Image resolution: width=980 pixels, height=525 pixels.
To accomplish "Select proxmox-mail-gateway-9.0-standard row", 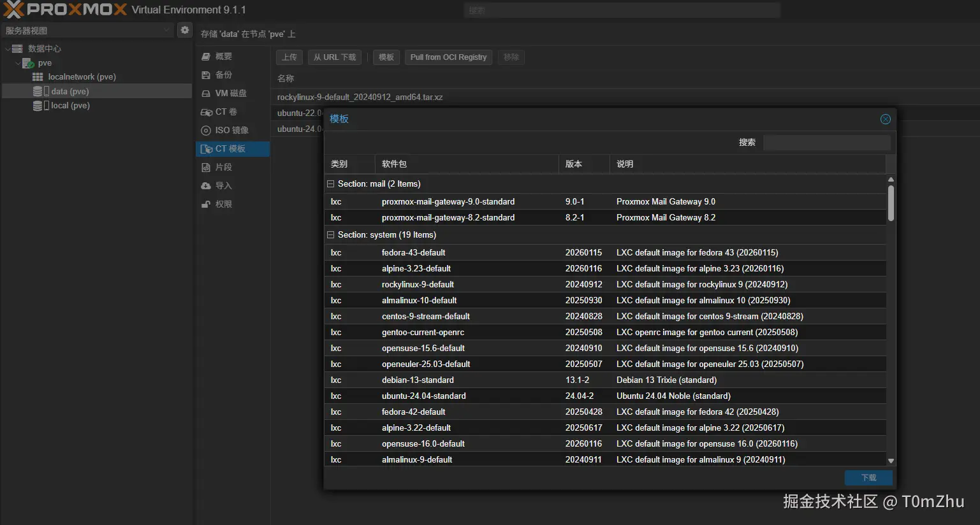I will click(x=606, y=202).
